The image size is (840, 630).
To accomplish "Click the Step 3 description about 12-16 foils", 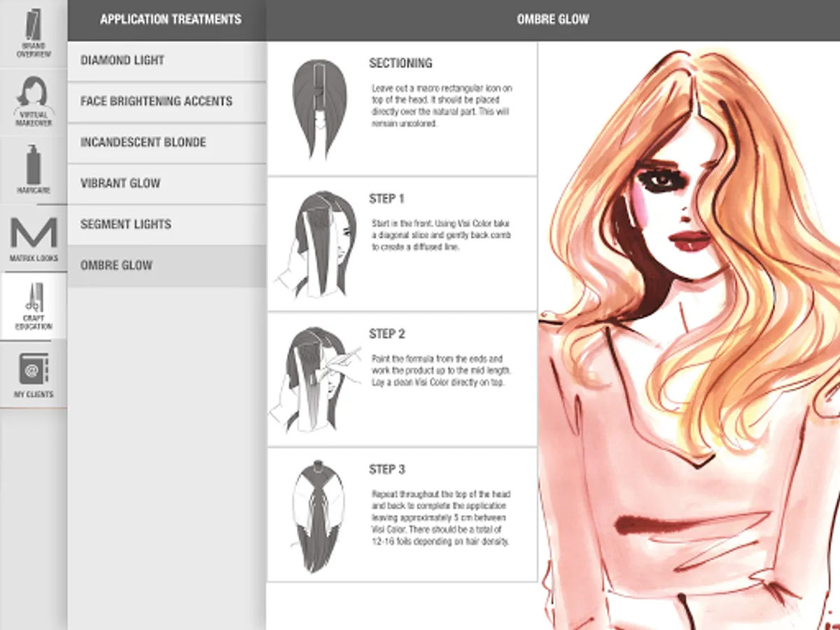I will click(x=442, y=518).
